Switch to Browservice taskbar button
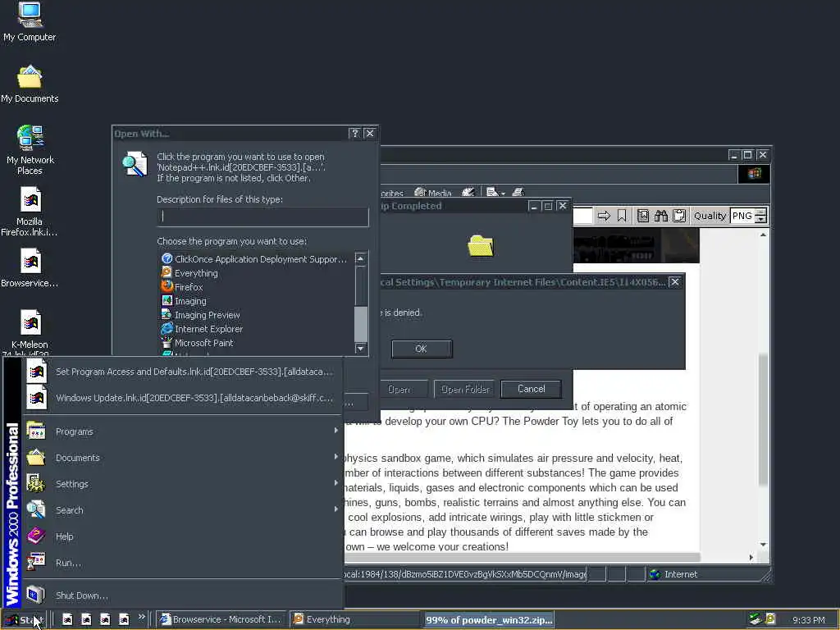Screen dimensions: 840x630 (221, 619)
